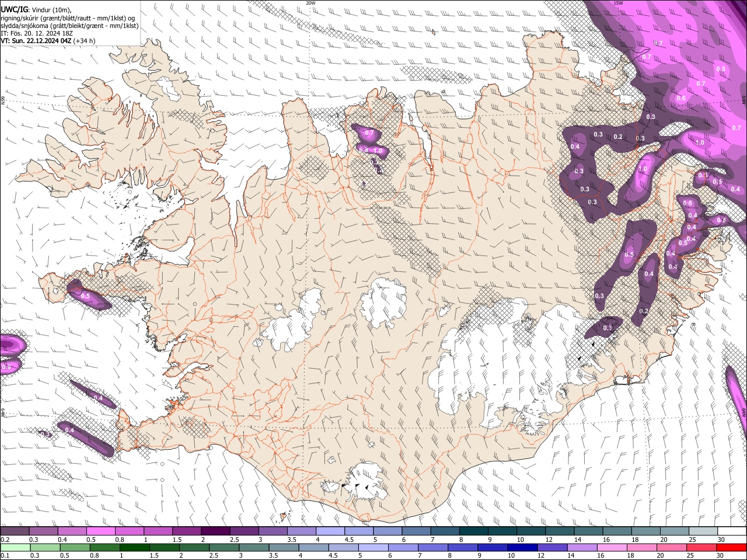Click the 15W longitude label at top
747x560 pixels.
click(618, 3)
